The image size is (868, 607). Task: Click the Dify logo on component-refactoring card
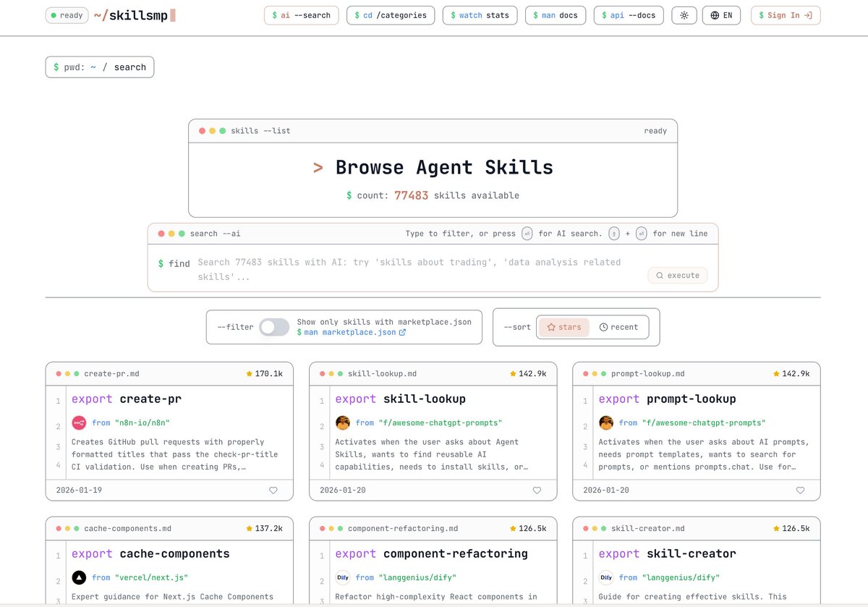343,577
